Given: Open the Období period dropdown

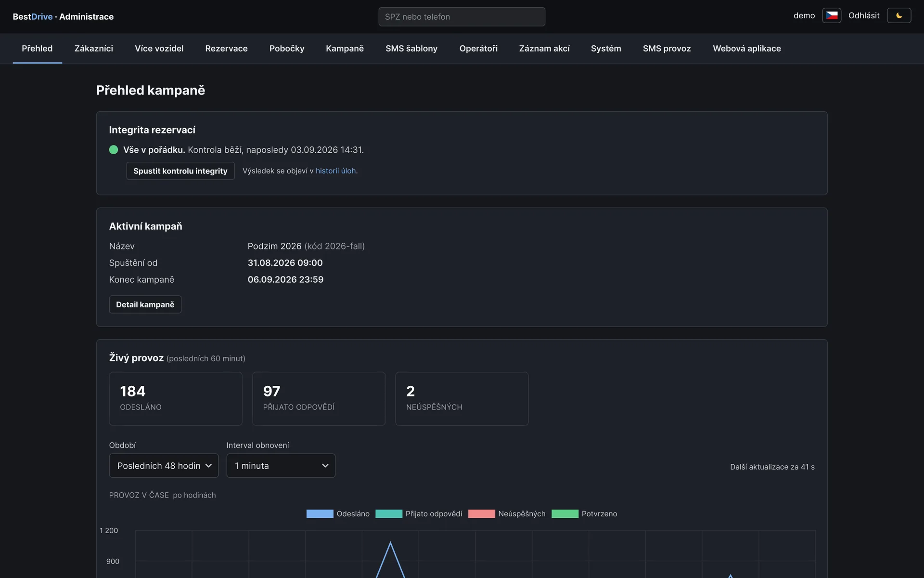Looking at the screenshot, I should click(164, 466).
